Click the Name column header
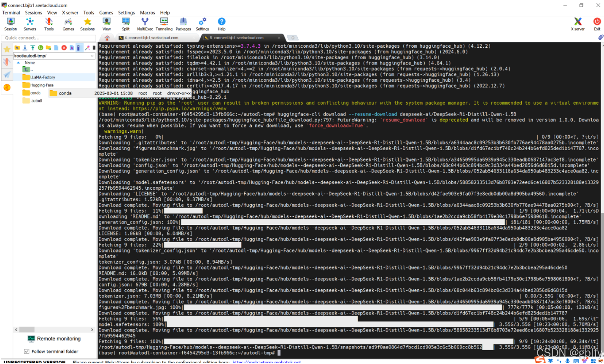The height and width of the screenshot is (364, 604). pos(30,62)
